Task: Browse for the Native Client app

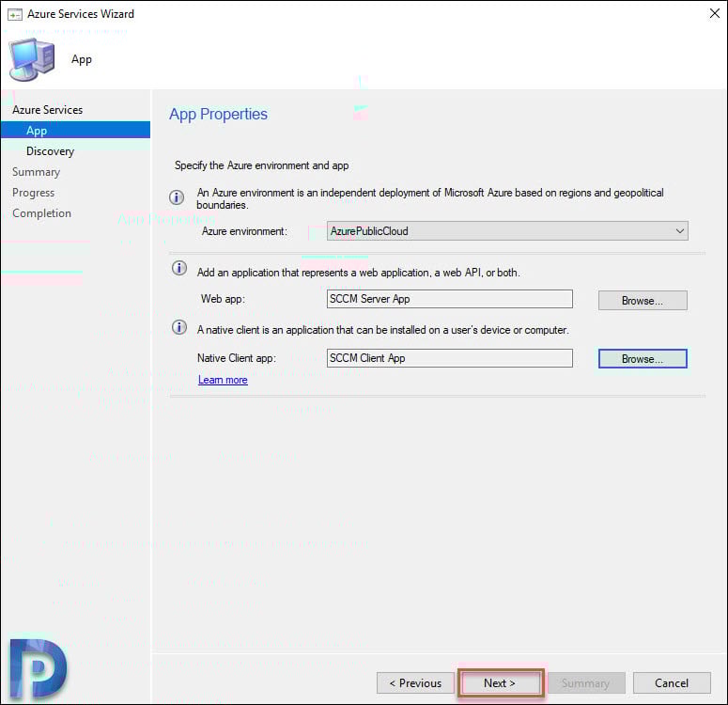Action: (x=643, y=359)
